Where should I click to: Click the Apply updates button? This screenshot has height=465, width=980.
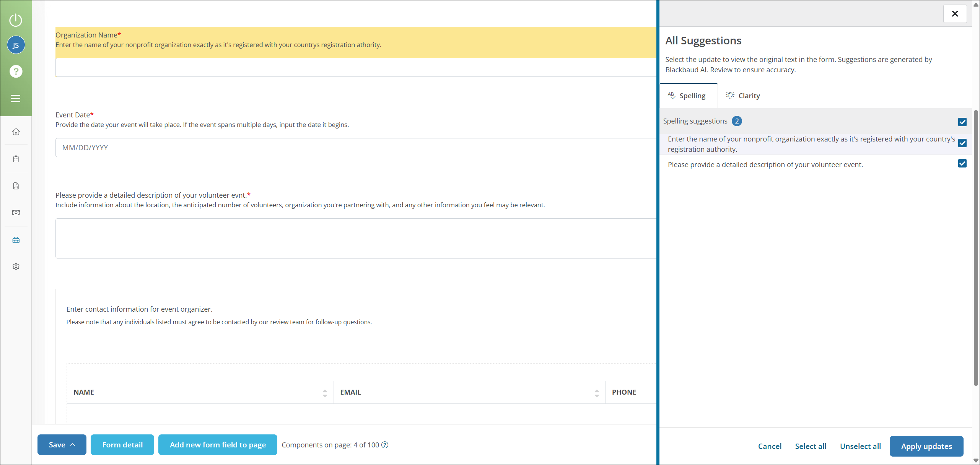(926, 446)
